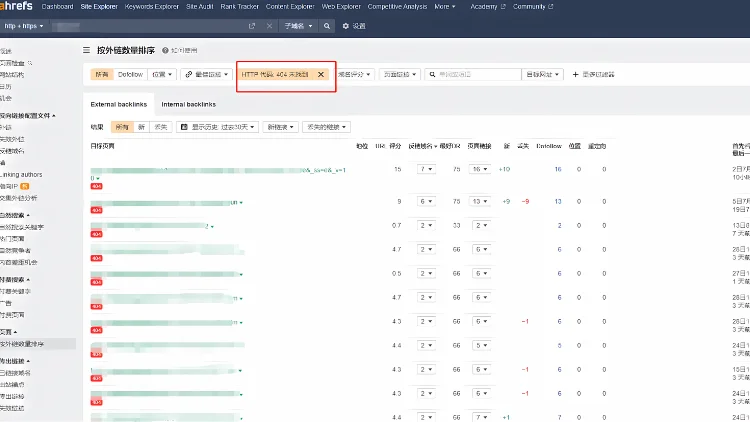The width and height of the screenshot is (750, 422).
Task: Open the Community external link
Action: click(533, 7)
